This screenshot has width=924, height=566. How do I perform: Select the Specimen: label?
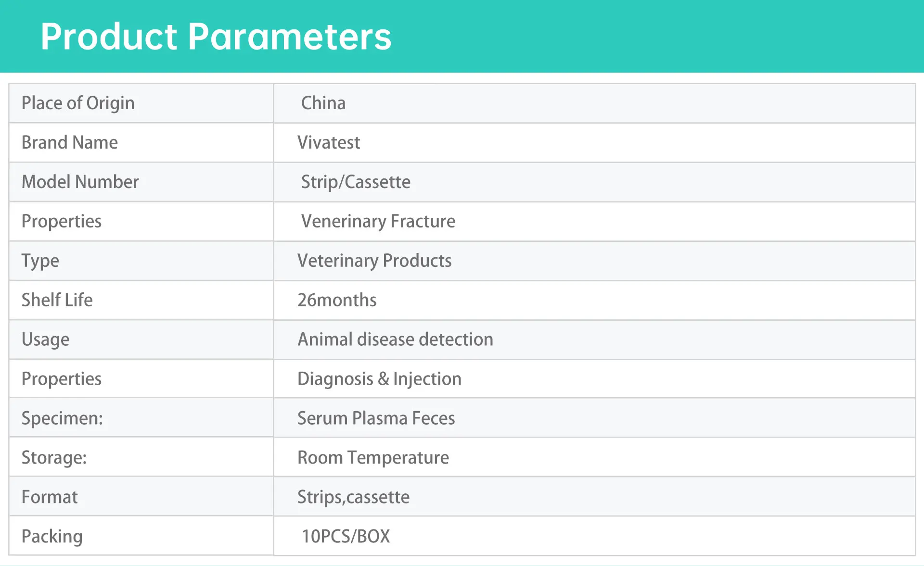coord(62,418)
